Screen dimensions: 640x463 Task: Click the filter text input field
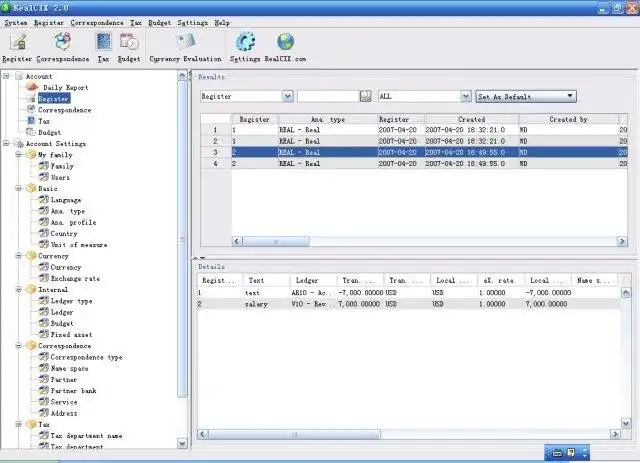pos(328,96)
